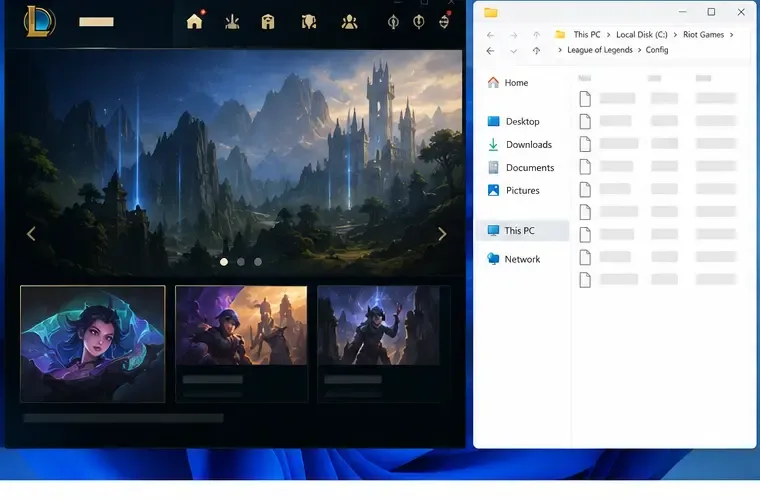Open Pictures in the Explorer sidebar
The image size is (760, 500).
[x=513, y=190]
